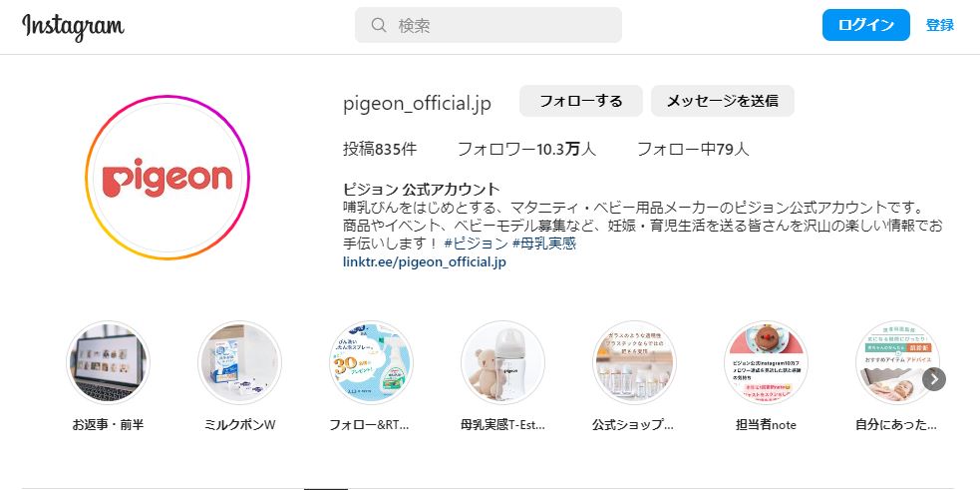Show more highlights with the right chevron

coord(934,378)
